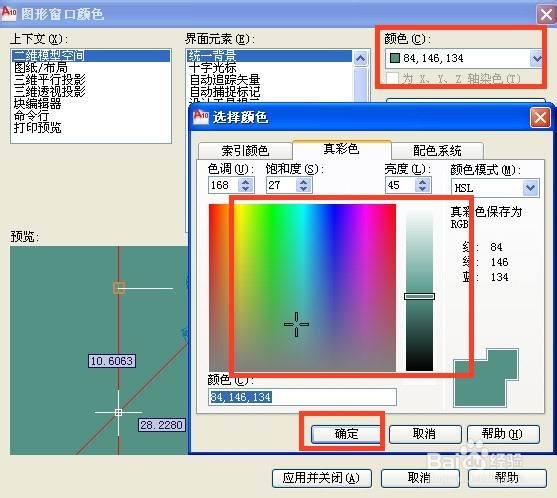Click the AutoCAD icon in 选择颜色 title bar

pos(201,117)
